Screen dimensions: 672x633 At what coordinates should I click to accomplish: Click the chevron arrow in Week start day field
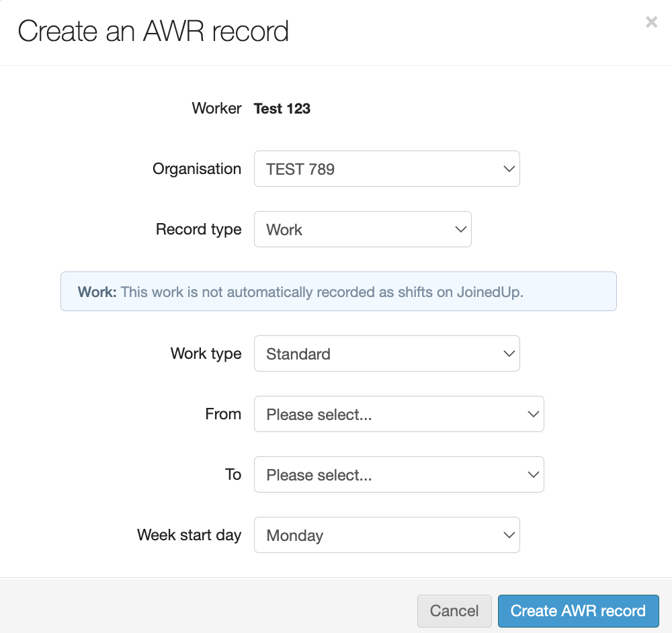pyautogui.click(x=509, y=536)
